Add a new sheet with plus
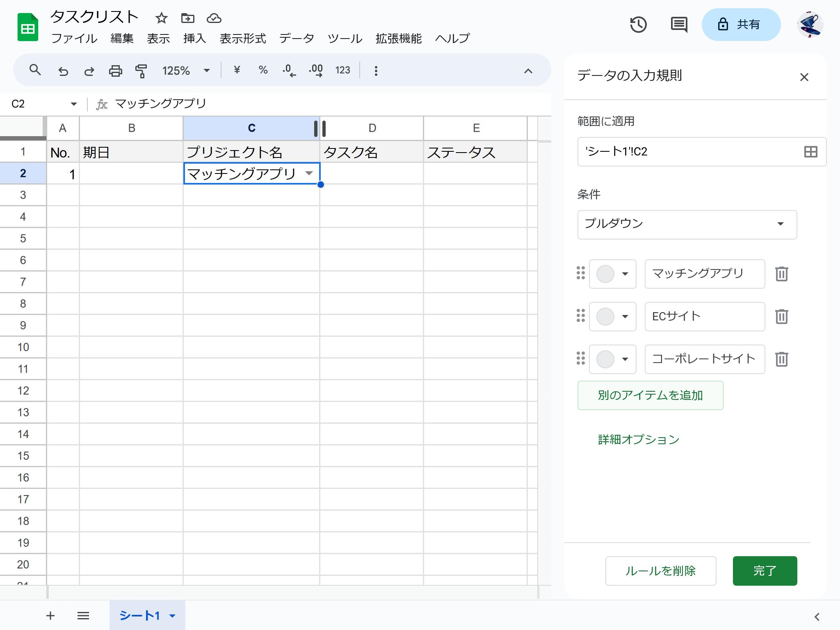840x630 pixels. [50, 615]
